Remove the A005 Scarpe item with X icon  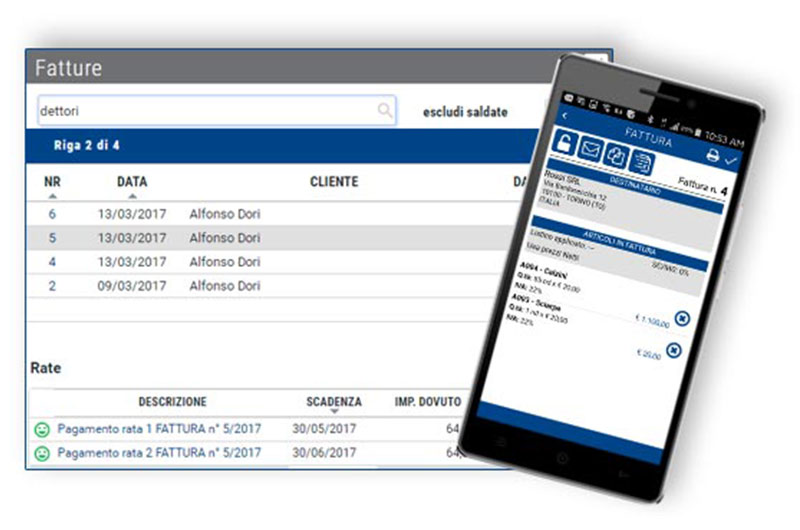[x=674, y=350]
